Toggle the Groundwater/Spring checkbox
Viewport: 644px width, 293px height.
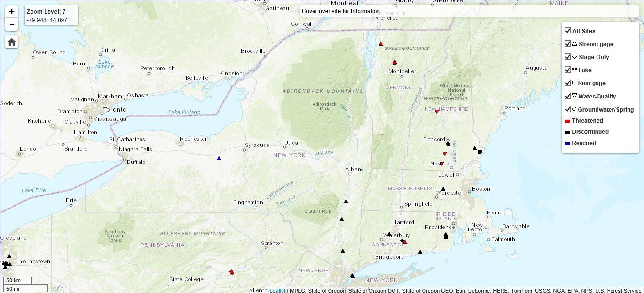[x=568, y=109]
